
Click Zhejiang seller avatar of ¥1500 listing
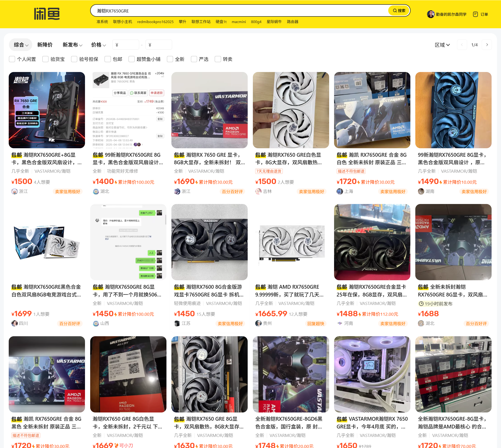pyautogui.click(x=14, y=192)
